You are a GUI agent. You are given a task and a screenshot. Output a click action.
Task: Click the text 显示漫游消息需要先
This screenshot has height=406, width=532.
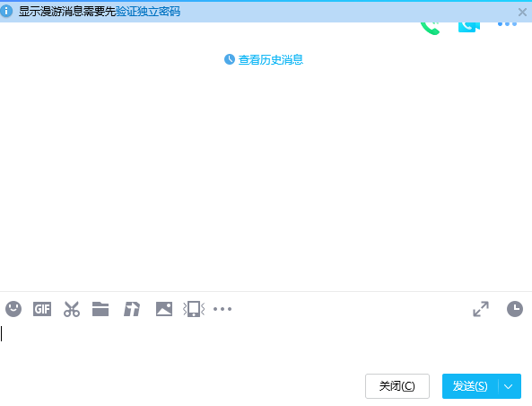(x=67, y=12)
